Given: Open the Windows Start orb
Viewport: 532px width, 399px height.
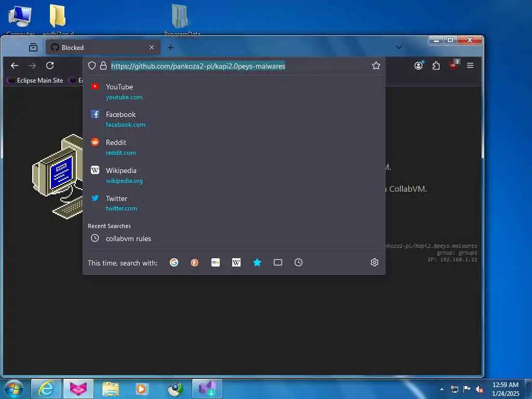Looking at the screenshot, I should click(14, 389).
